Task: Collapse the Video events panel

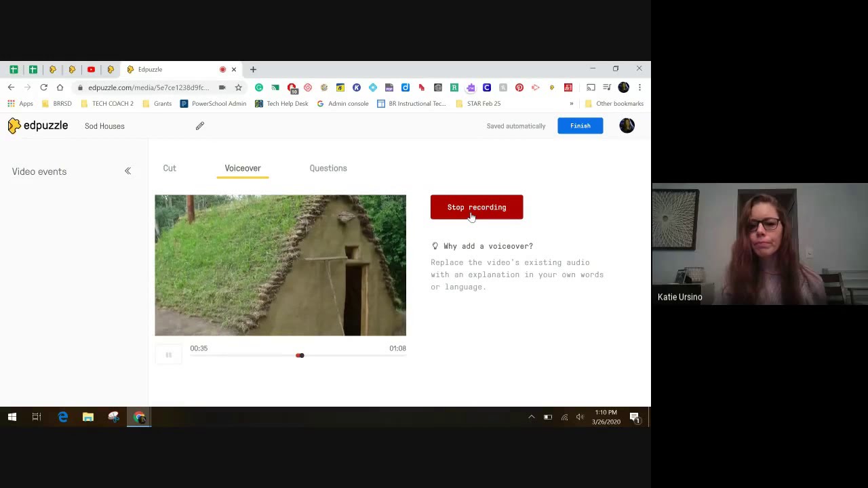Action: pos(127,171)
